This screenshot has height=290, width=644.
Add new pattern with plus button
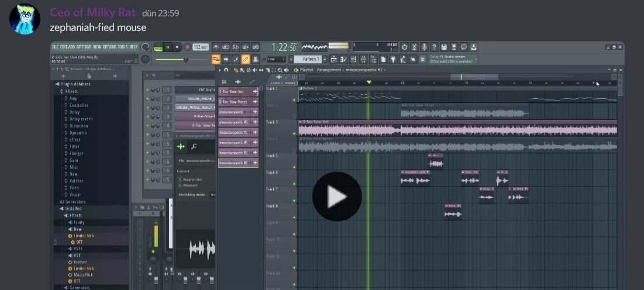[x=325, y=60]
